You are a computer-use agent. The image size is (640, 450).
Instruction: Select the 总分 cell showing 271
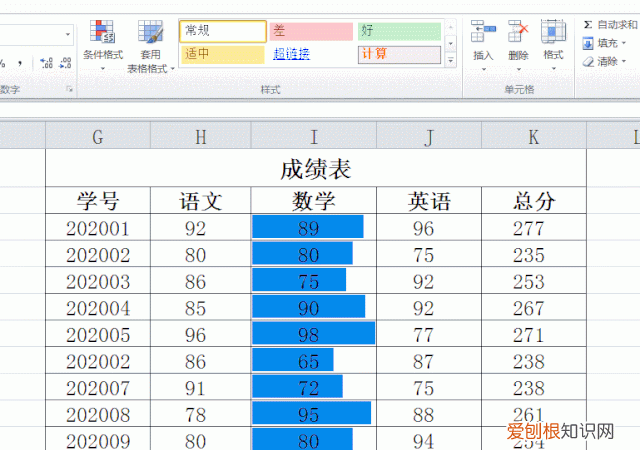pos(534,334)
